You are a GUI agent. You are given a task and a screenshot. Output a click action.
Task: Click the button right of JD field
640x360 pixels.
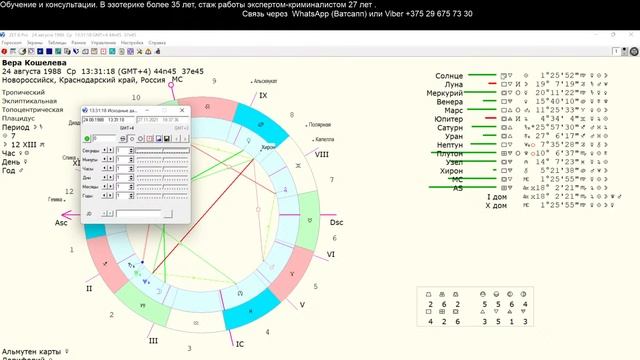pyautogui.click(x=168, y=213)
